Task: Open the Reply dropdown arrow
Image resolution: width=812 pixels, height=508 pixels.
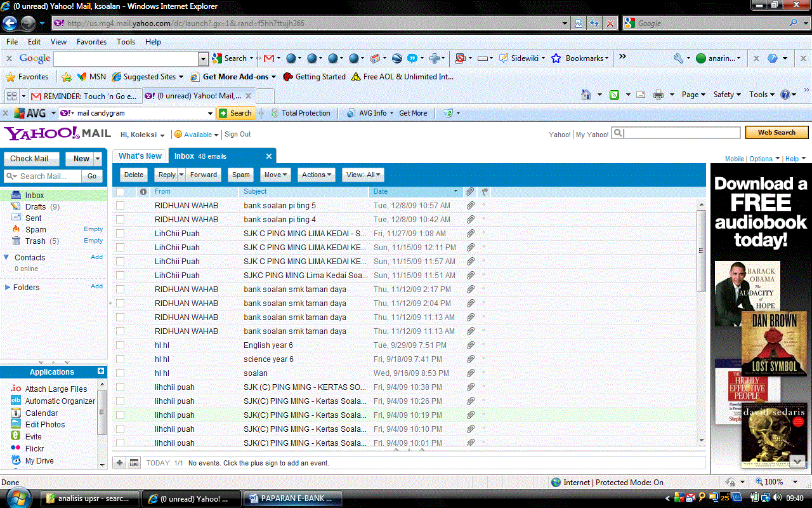Action: (x=181, y=175)
